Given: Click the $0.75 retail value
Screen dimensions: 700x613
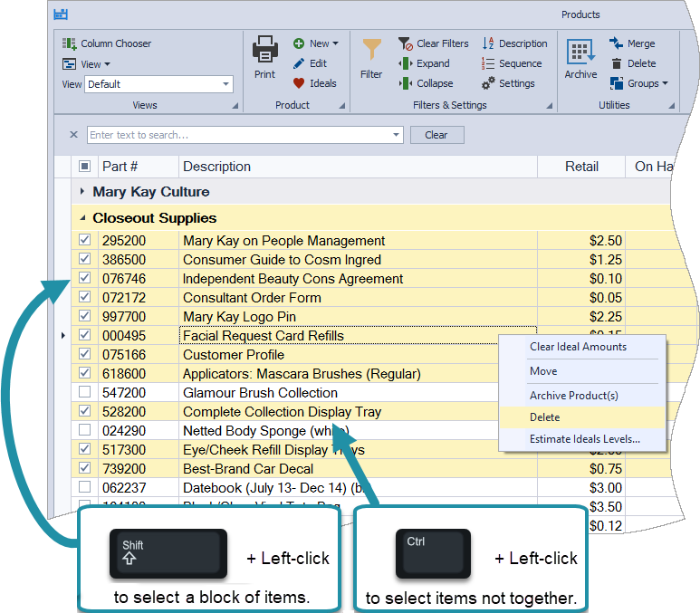Looking at the screenshot, I should pos(605,469).
